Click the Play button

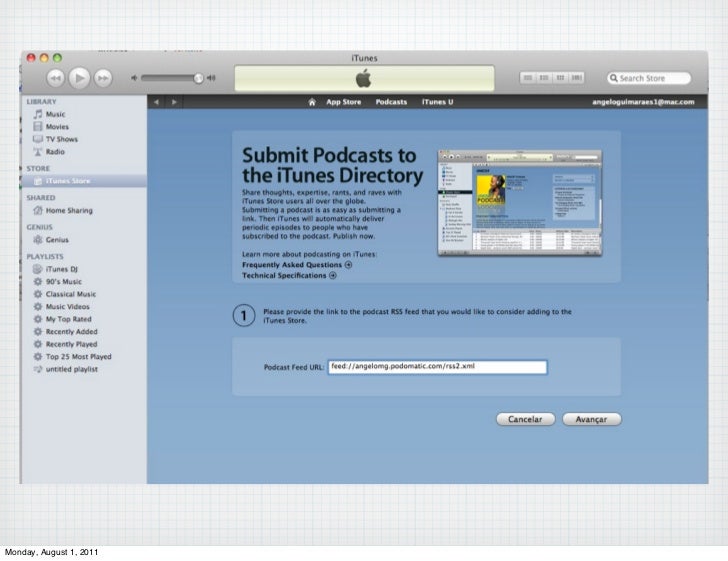[79, 78]
